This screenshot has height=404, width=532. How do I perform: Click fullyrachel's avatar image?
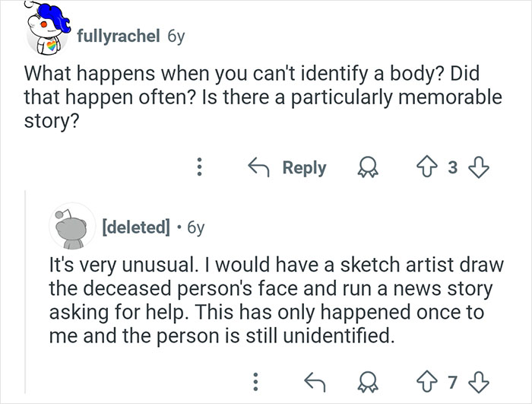(45, 33)
